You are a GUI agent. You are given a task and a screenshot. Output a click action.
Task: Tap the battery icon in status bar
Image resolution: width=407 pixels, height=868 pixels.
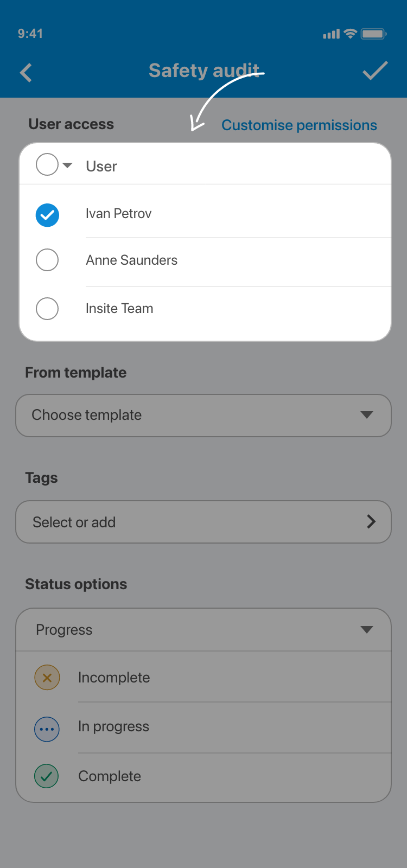[x=373, y=34]
